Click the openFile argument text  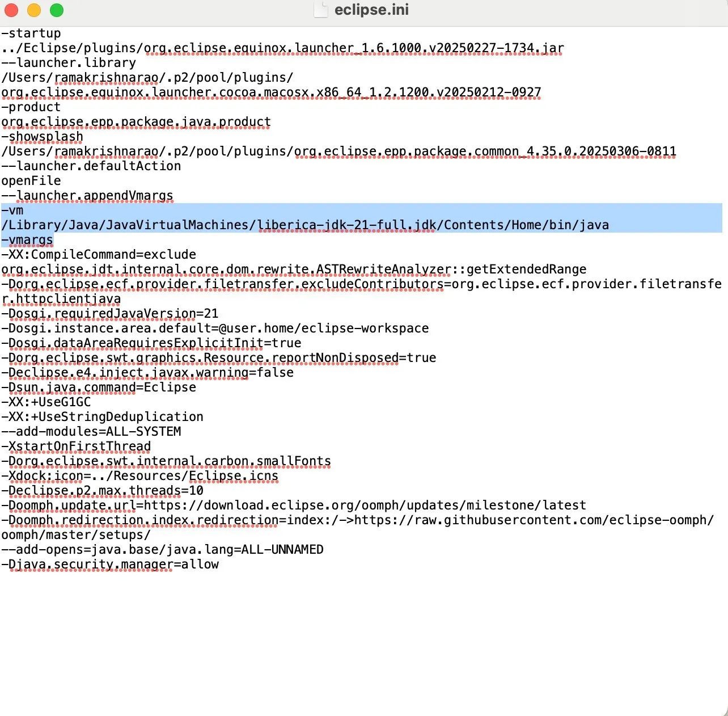(x=31, y=180)
